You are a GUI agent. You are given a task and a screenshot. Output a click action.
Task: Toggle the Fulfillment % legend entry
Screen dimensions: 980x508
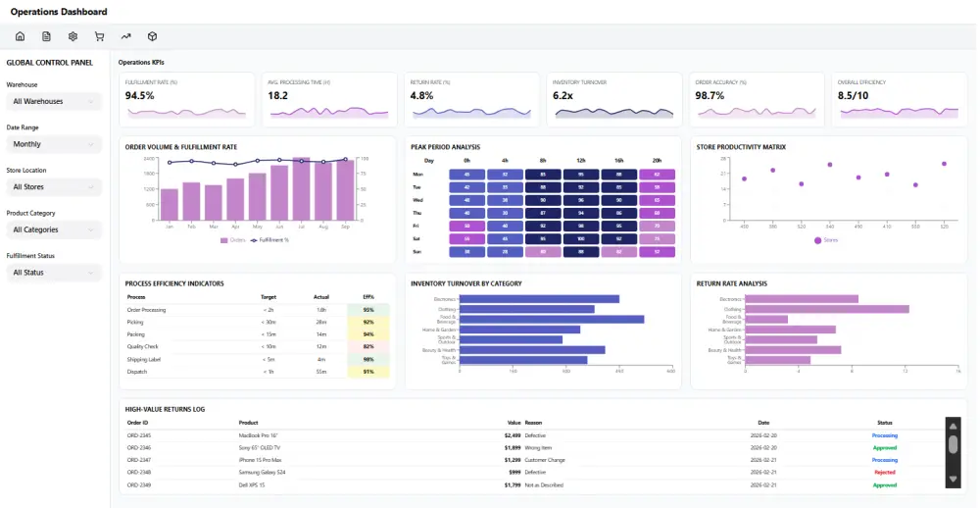tap(270, 239)
